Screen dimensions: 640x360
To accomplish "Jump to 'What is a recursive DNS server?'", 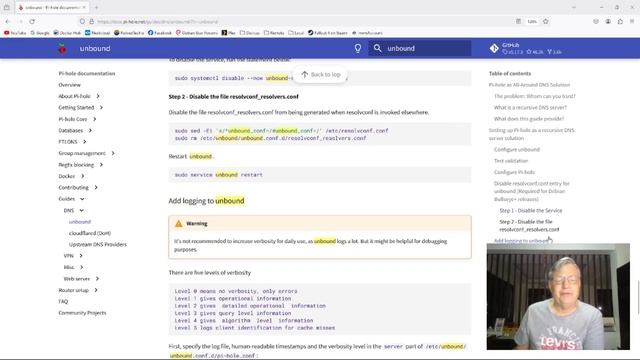I will (x=530, y=107).
